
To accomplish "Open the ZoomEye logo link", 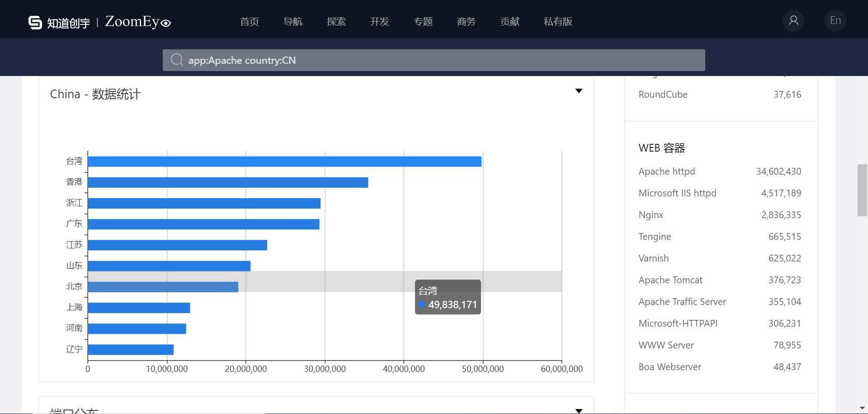I will [138, 22].
